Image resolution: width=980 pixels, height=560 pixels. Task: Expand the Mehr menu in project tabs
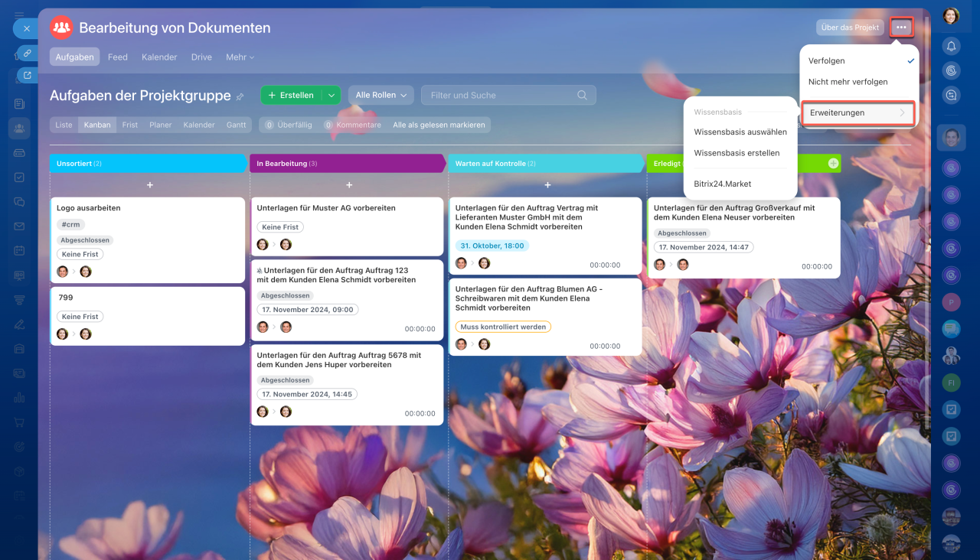click(x=240, y=57)
